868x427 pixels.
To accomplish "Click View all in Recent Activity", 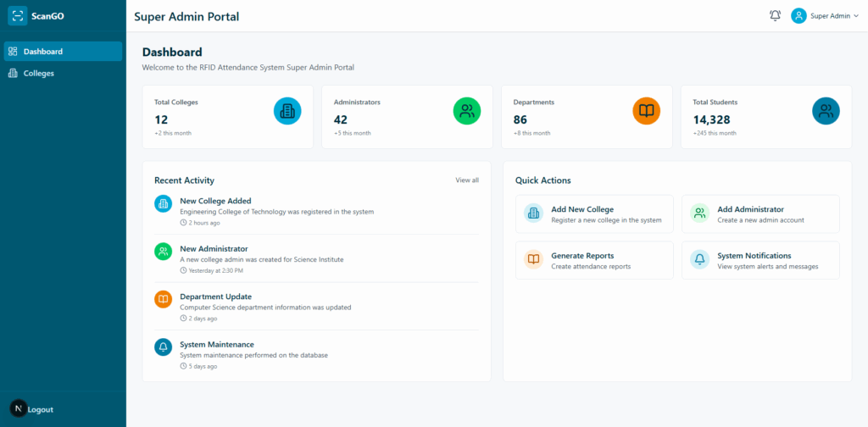I will (467, 180).
